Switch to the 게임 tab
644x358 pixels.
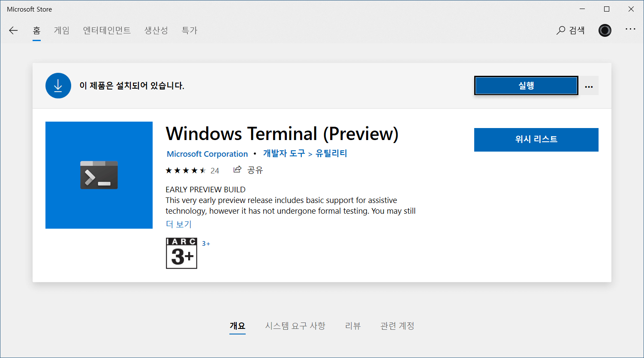(62, 30)
